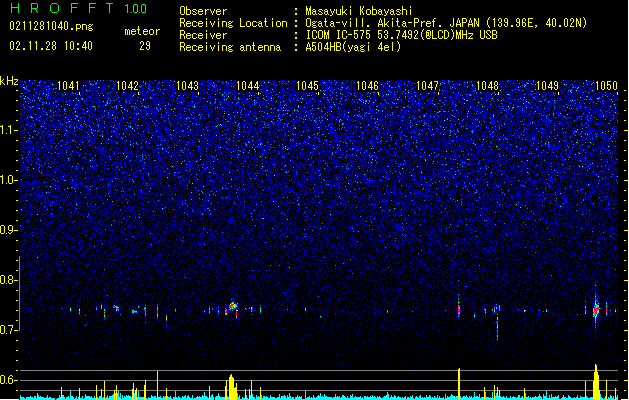
Task: Click the long vertical echo streak after 1048
Action: [497, 325]
